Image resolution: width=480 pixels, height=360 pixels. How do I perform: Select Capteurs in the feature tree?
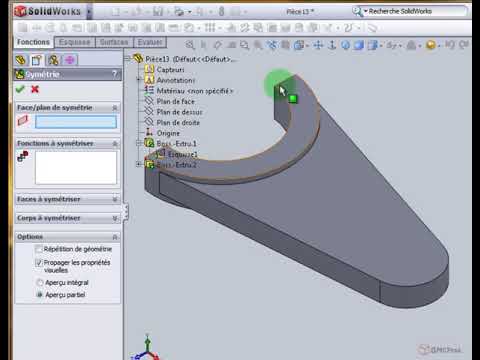[170, 69]
